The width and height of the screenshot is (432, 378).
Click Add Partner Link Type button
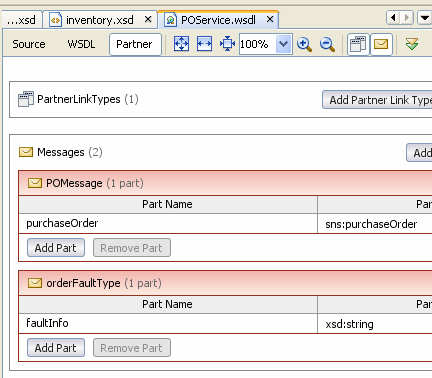(377, 100)
